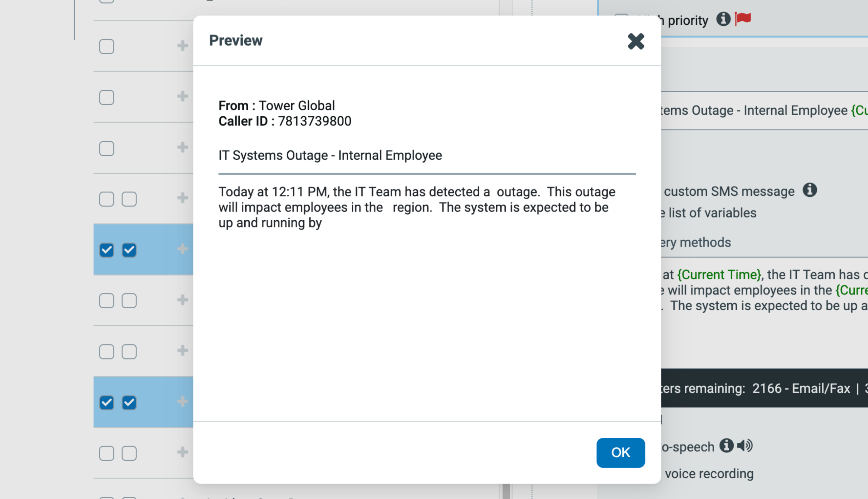This screenshot has width=868, height=499.
Task: Click the plus icon just below the upper highlighted row
Action: 183,300
